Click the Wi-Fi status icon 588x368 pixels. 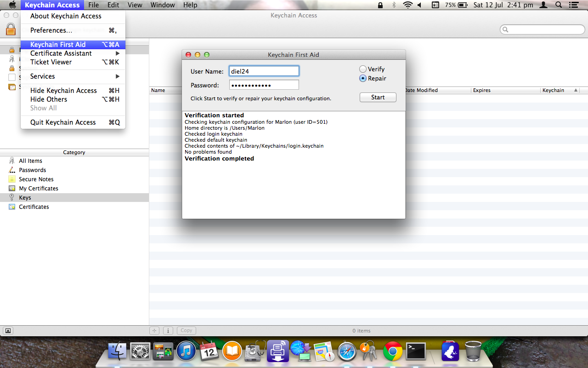tap(407, 5)
